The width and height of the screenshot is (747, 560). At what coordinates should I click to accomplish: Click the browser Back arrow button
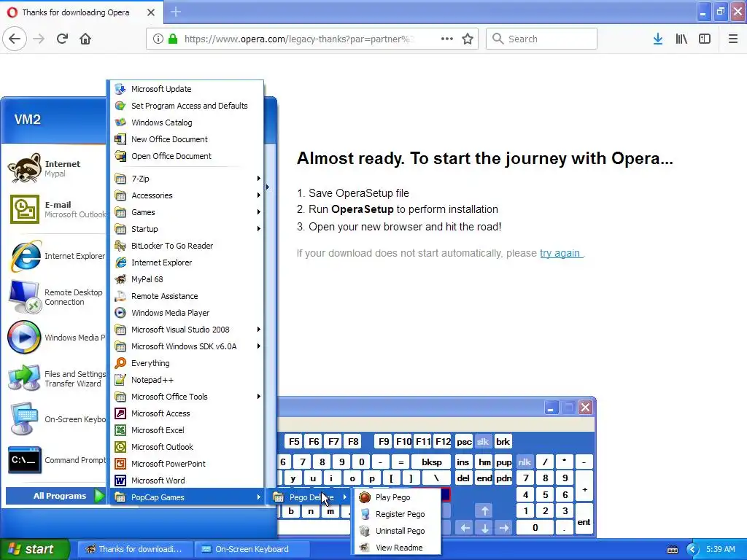click(x=15, y=39)
